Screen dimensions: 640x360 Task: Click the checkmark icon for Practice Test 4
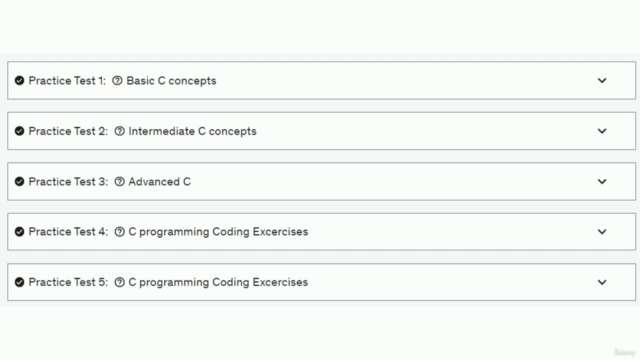(x=19, y=232)
